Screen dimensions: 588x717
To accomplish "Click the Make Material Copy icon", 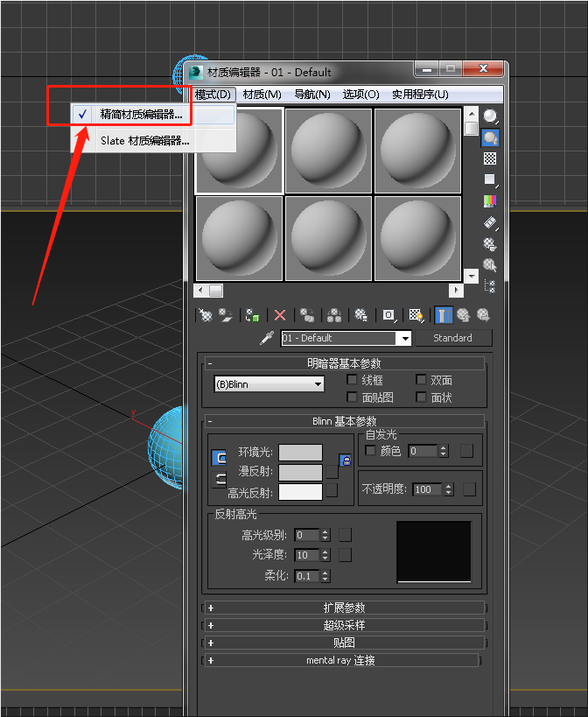I will pyautogui.click(x=306, y=315).
